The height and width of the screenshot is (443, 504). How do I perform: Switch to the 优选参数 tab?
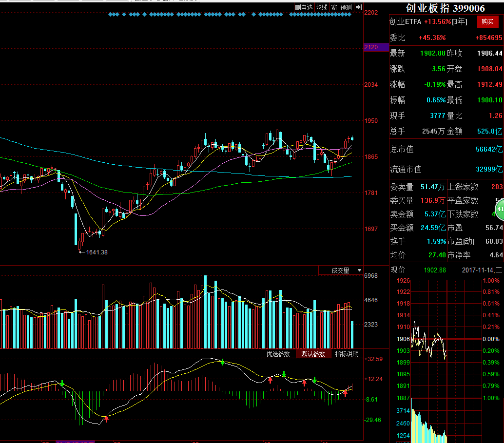tap(278, 354)
